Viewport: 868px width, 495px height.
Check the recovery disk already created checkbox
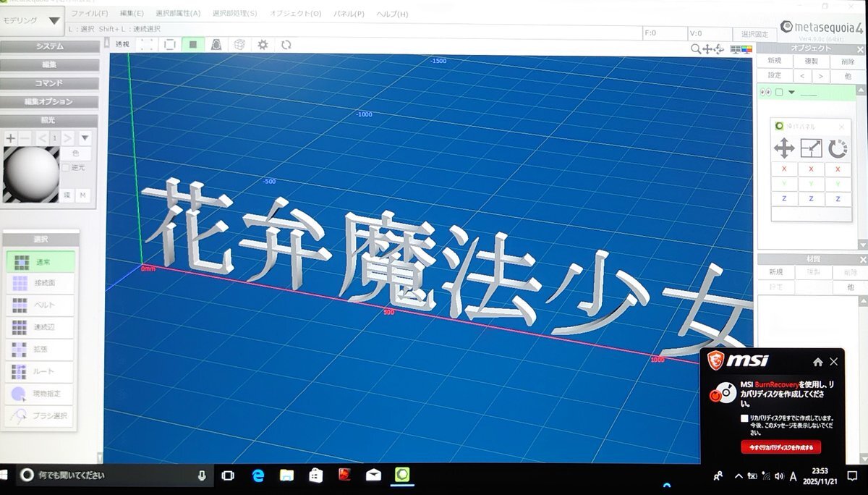click(744, 419)
